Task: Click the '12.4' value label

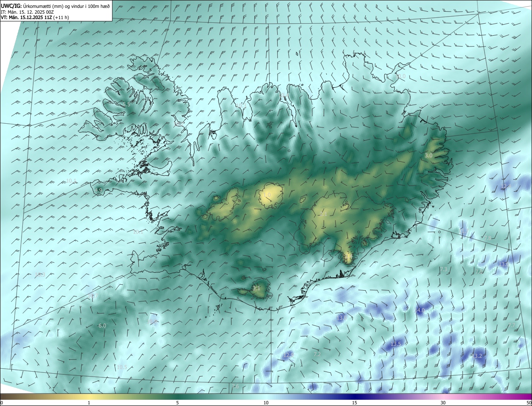Action: click(x=505, y=186)
